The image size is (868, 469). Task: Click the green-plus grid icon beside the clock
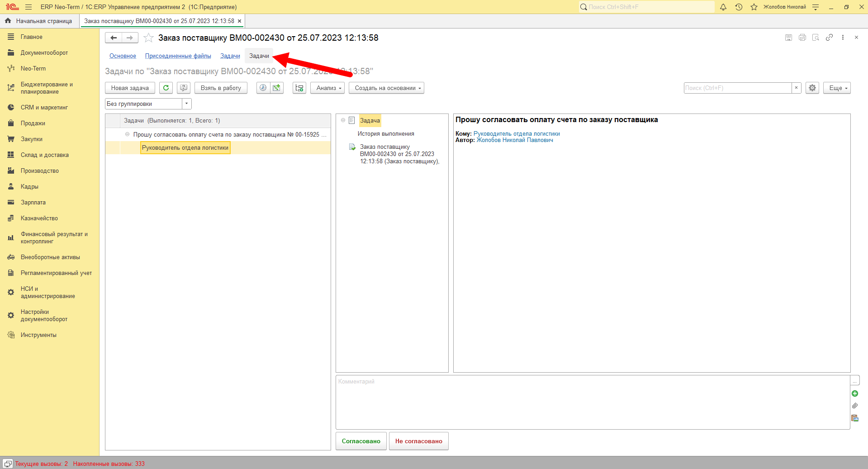(x=277, y=88)
